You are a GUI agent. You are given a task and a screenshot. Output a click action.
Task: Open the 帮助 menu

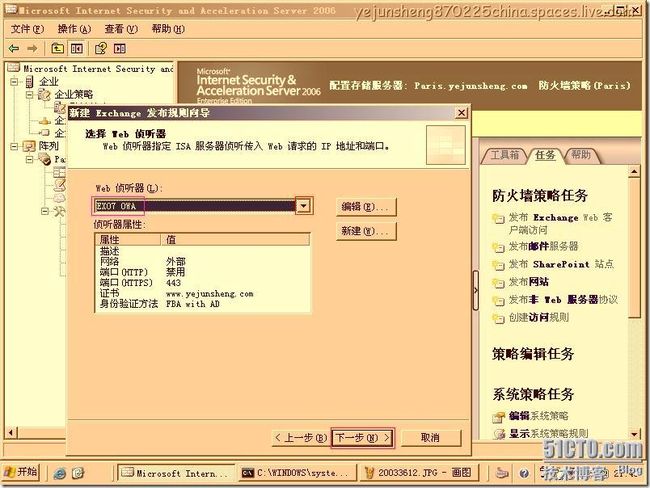click(x=168, y=29)
